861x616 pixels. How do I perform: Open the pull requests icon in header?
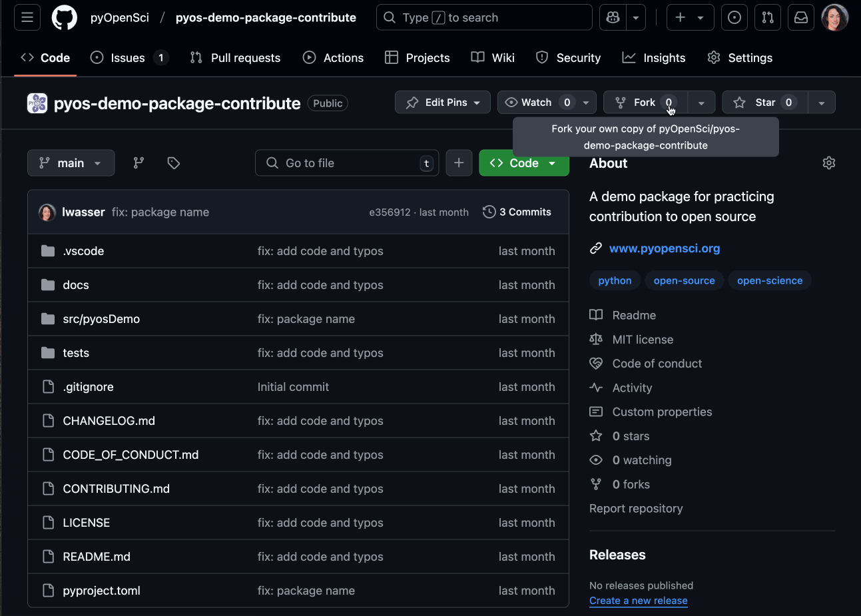point(768,17)
